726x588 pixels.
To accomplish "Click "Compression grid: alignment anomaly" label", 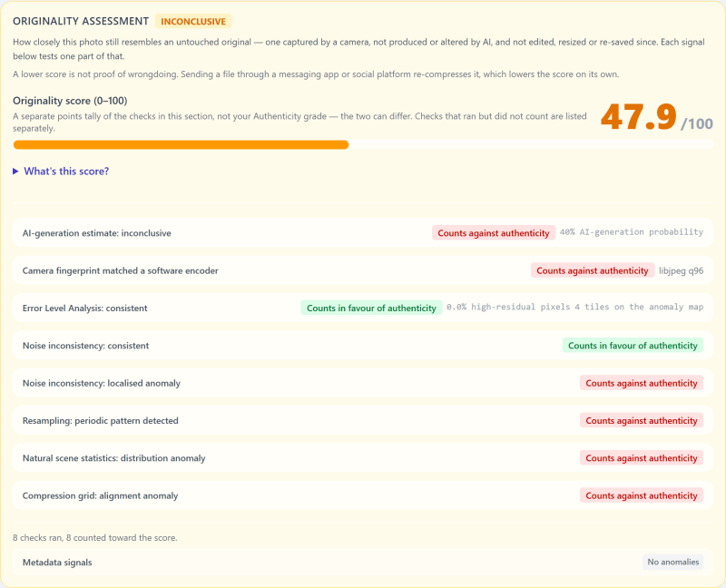I will pos(100,495).
